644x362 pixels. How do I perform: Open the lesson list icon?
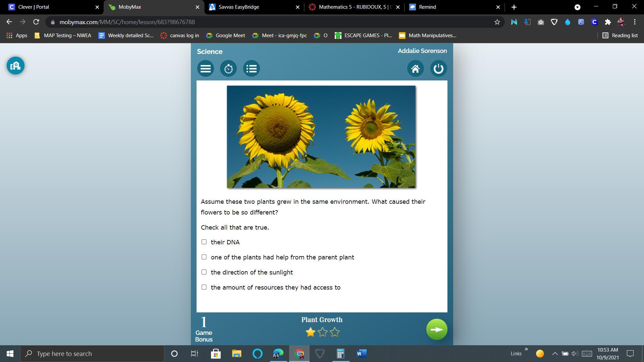pyautogui.click(x=251, y=69)
